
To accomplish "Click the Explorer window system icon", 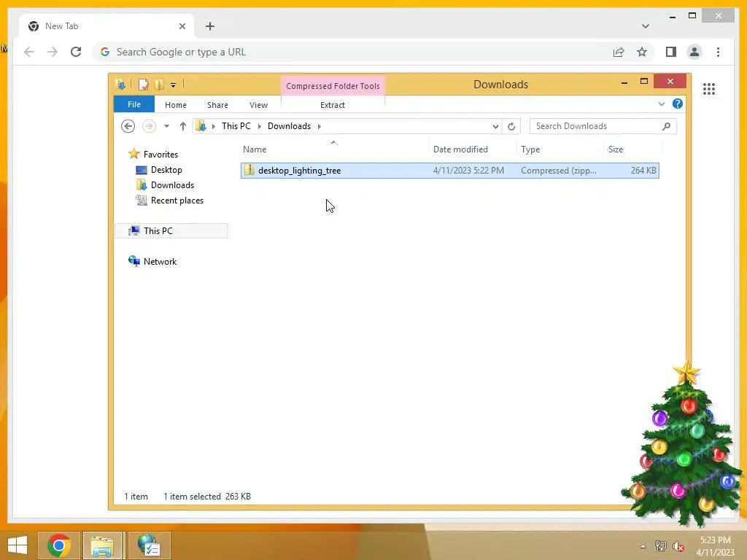I will [120, 85].
